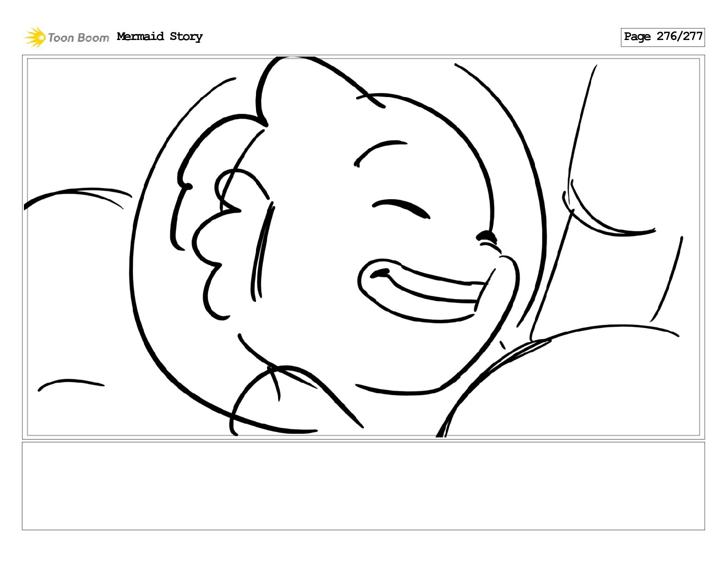
Task: Click the 'Page 276/277' indicator
Action: pos(662,37)
